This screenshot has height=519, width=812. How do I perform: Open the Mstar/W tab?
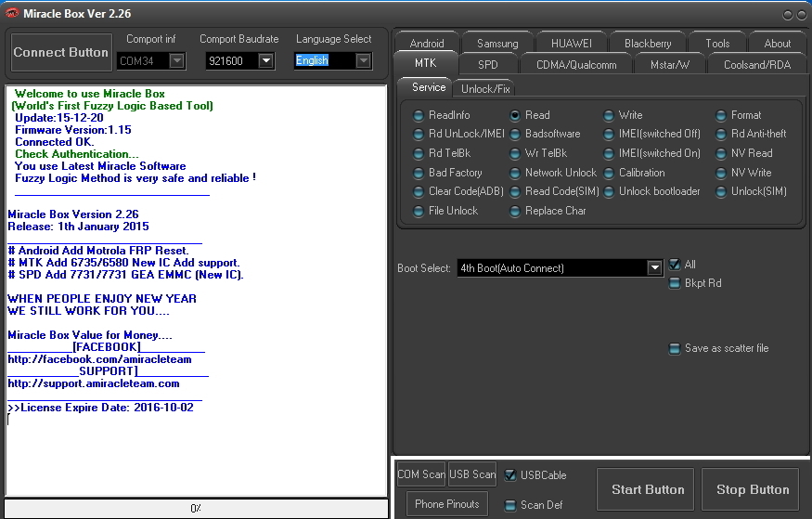[x=670, y=65]
